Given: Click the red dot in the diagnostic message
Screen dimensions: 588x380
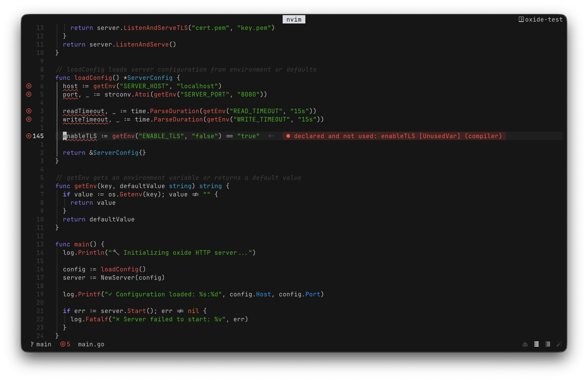Looking at the screenshot, I should click(288, 136).
